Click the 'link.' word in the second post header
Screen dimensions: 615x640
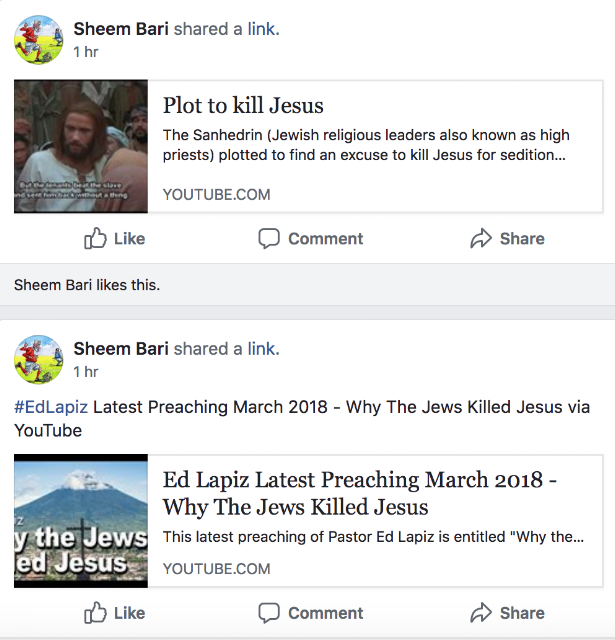tap(264, 349)
